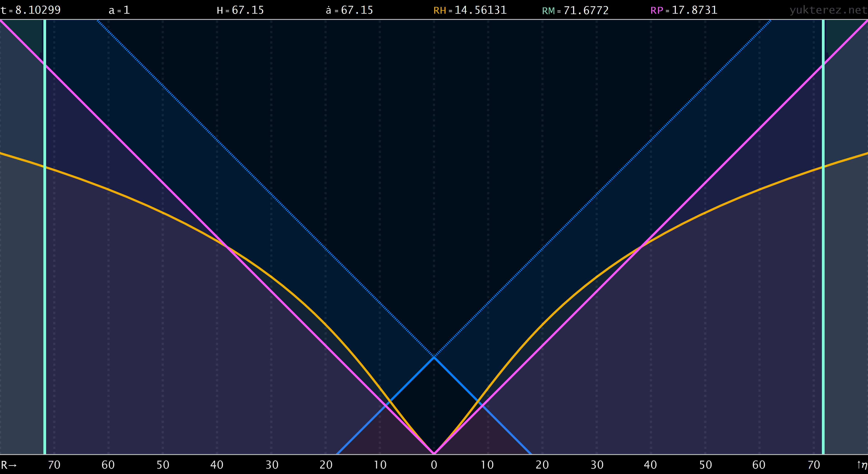
Task: Click the 70 tick label nearest ↑η
Action: tap(814, 465)
